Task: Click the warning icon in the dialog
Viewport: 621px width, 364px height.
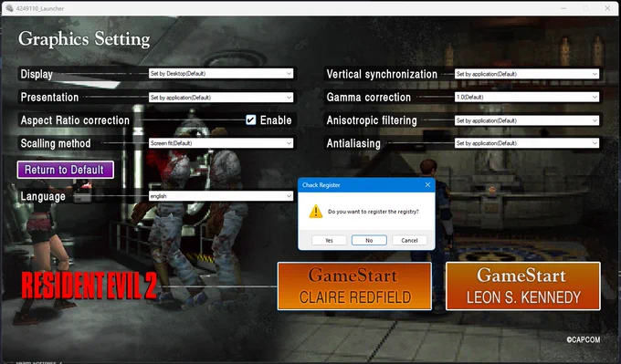Action: click(316, 212)
